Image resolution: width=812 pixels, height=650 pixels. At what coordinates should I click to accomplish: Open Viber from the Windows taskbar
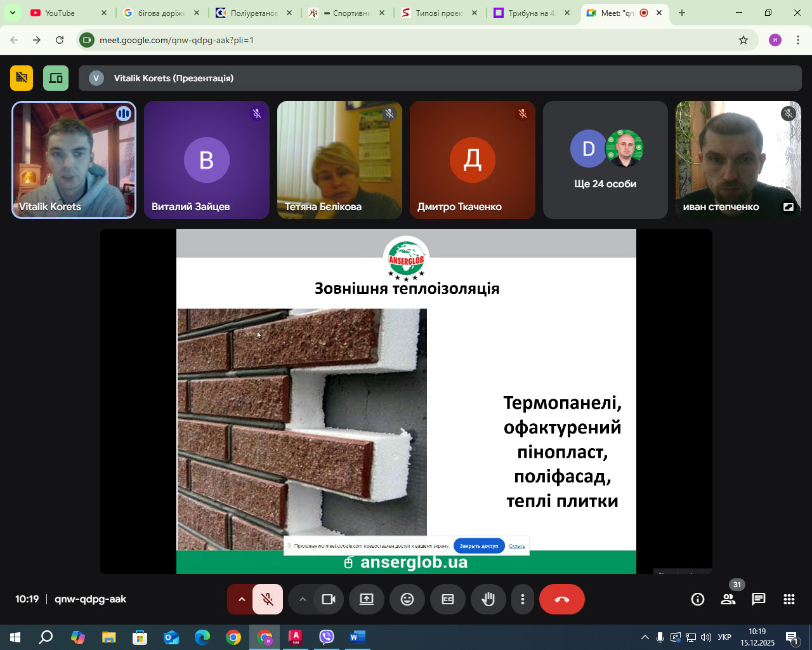(x=327, y=637)
